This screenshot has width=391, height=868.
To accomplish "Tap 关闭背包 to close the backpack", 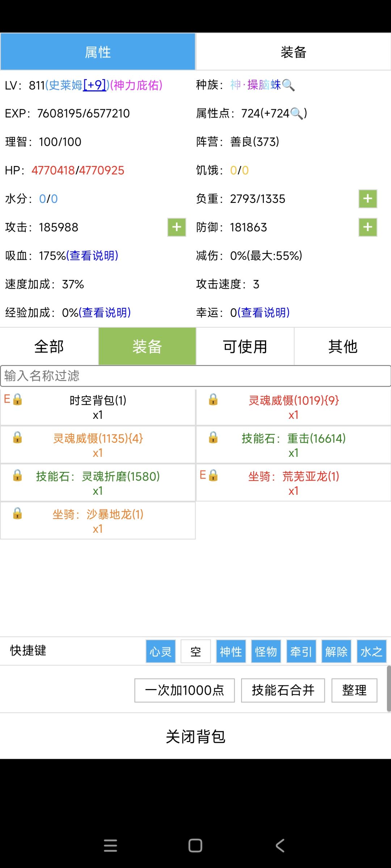I will pos(195,737).
